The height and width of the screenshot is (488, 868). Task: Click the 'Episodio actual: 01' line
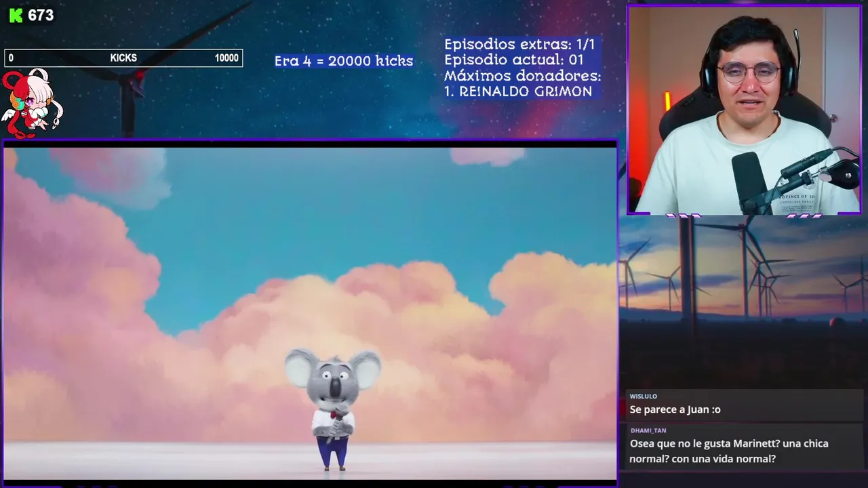pos(513,60)
